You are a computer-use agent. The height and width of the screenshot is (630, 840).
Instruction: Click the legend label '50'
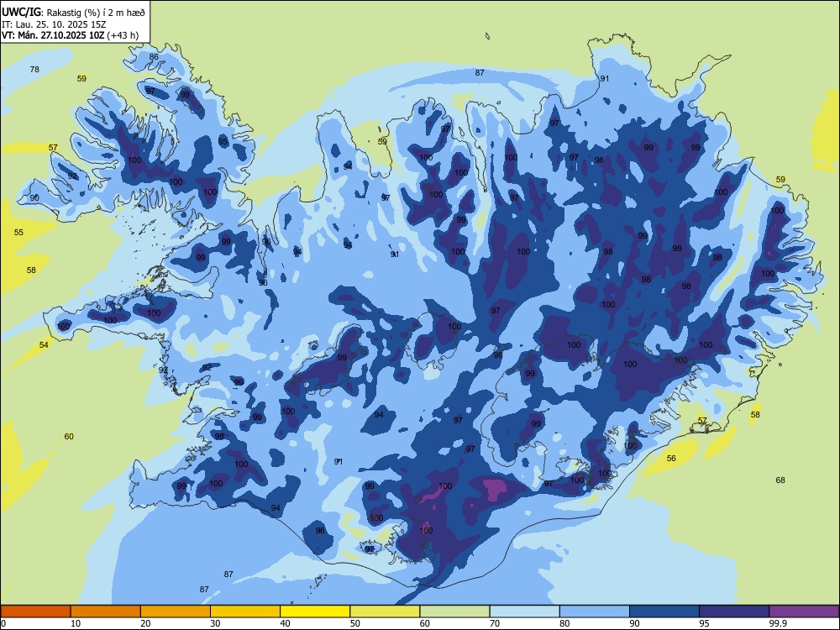click(x=355, y=623)
